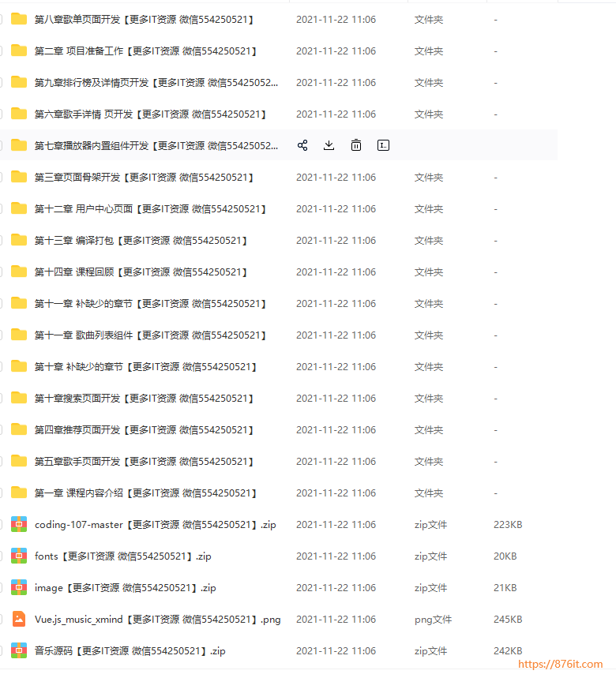Screen dimensions: 616x678
Task: Select file name 第五章歌手页面开发
Action: [144, 462]
